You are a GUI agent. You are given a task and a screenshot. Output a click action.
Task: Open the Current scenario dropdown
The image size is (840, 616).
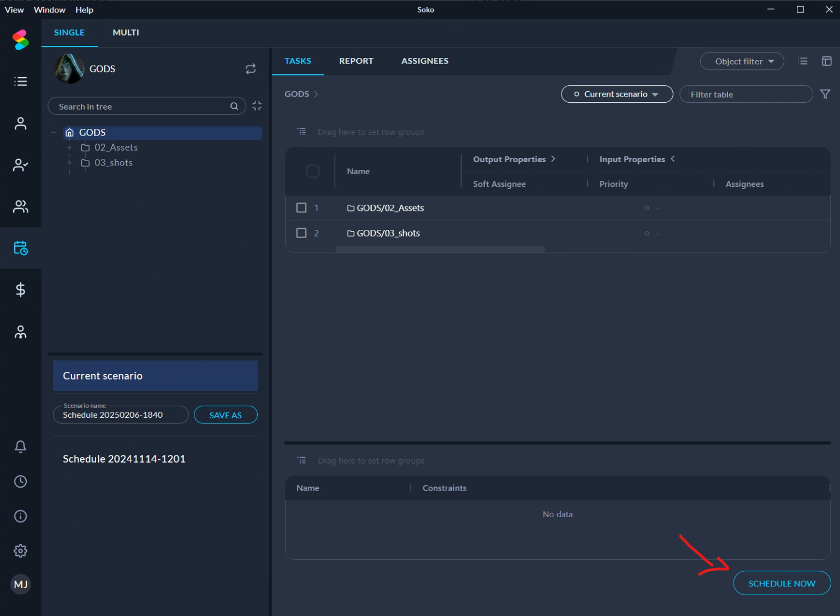[617, 94]
